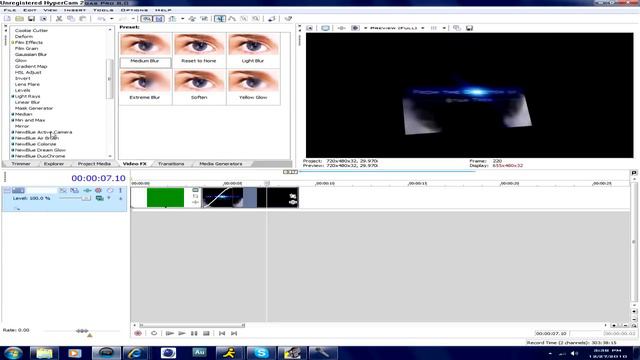The height and width of the screenshot is (360, 640).
Task: Open the Tools menu
Action: point(103,10)
